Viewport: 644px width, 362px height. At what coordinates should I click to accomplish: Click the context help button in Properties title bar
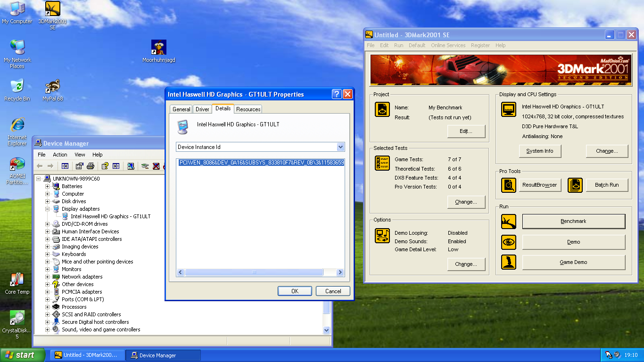coord(337,94)
